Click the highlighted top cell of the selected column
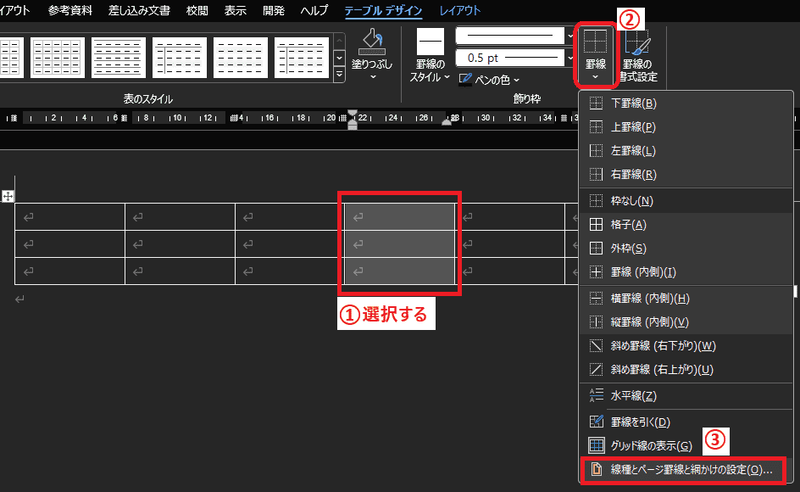The height and width of the screenshot is (492, 800). pyautogui.click(x=399, y=217)
